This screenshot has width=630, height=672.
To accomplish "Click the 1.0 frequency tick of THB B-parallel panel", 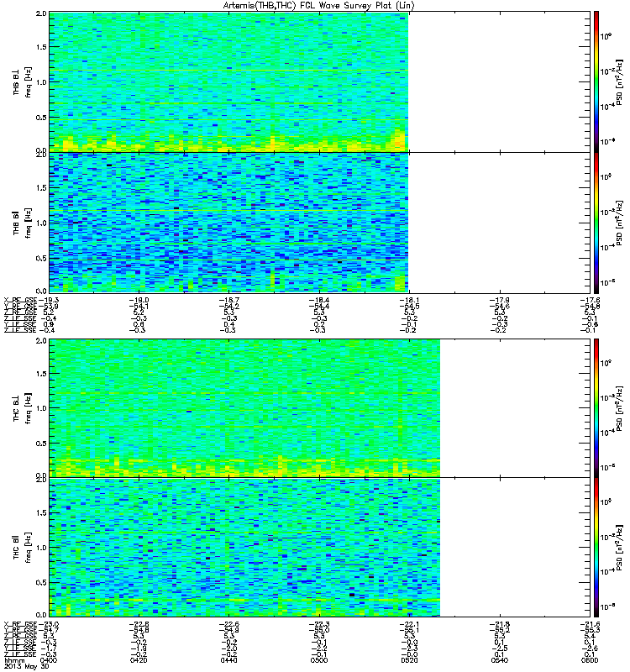I will point(41,223).
